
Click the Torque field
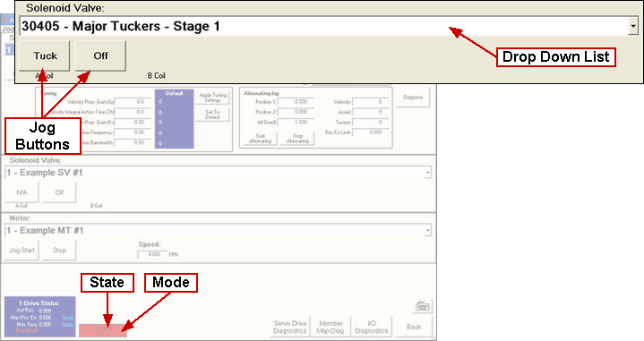point(371,123)
